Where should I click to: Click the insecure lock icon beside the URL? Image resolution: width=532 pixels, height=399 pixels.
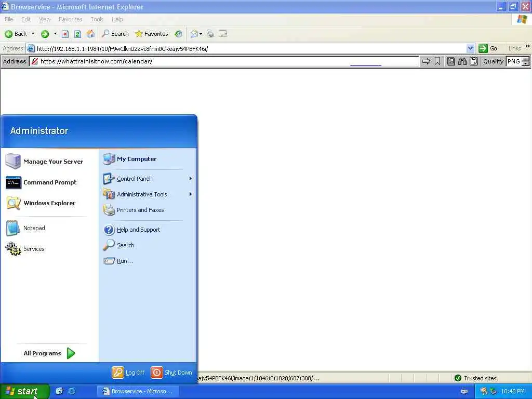[34, 61]
